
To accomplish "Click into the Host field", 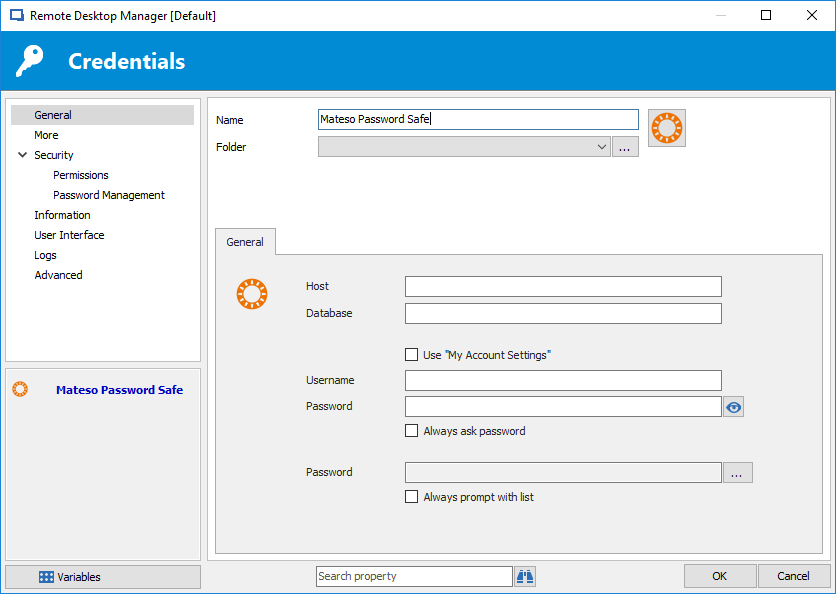I will click(563, 286).
